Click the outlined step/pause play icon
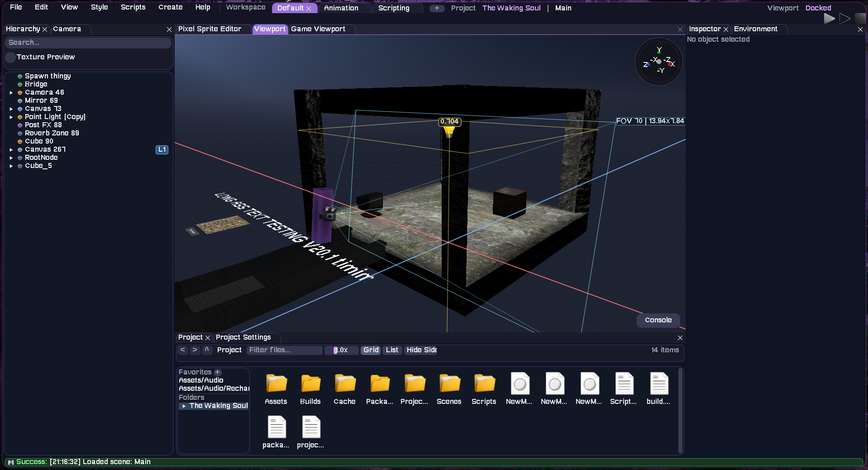 (844, 18)
